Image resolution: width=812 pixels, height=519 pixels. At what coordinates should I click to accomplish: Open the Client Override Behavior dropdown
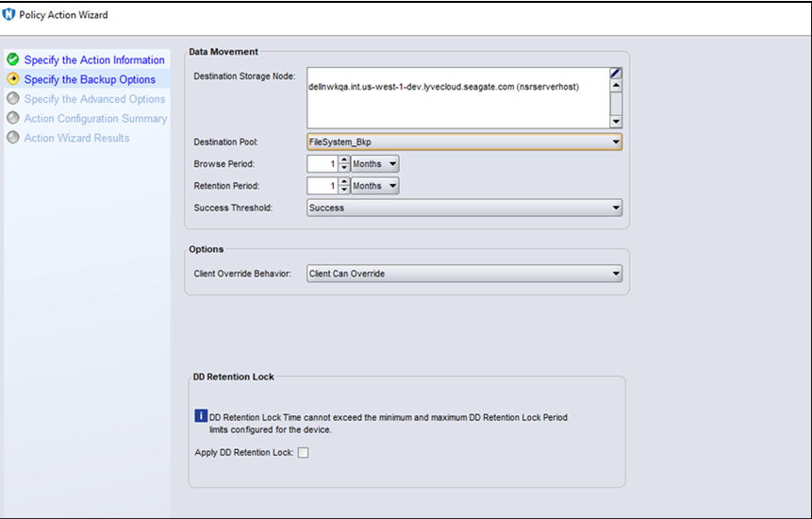coord(465,274)
